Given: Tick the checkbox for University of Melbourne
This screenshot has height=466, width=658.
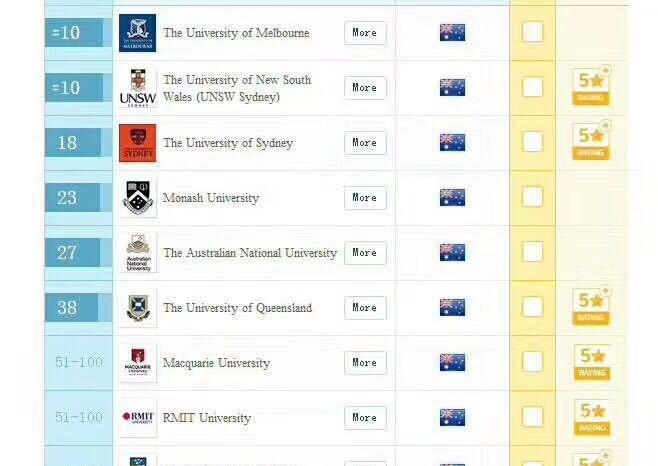Looking at the screenshot, I should (532, 32).
